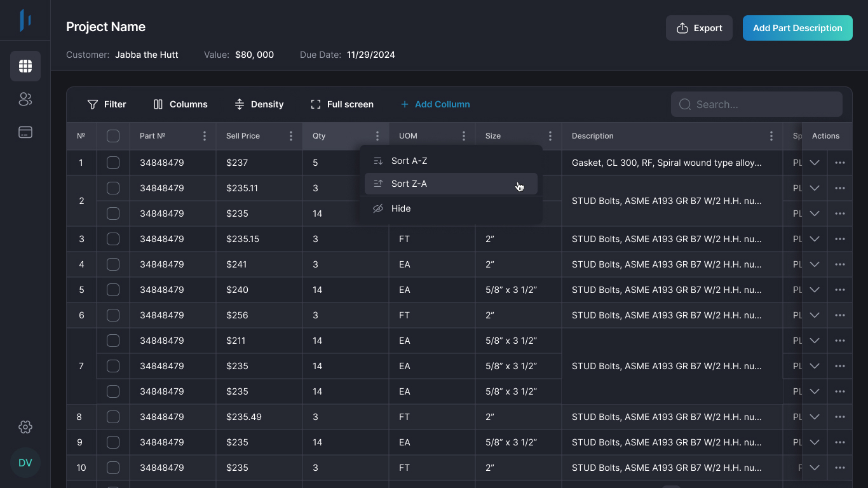Open the kebab menu on the Qty column
The width and height of the screenshot is (868, 488).
click(377, 135)
